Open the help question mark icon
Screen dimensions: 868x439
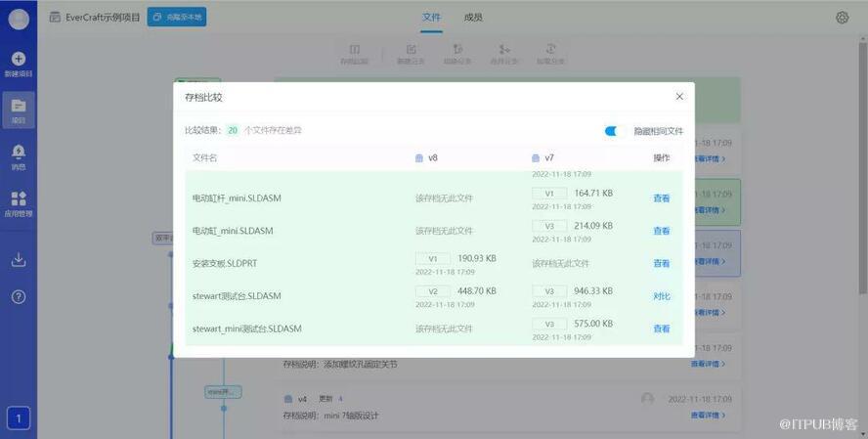point(19,296)
